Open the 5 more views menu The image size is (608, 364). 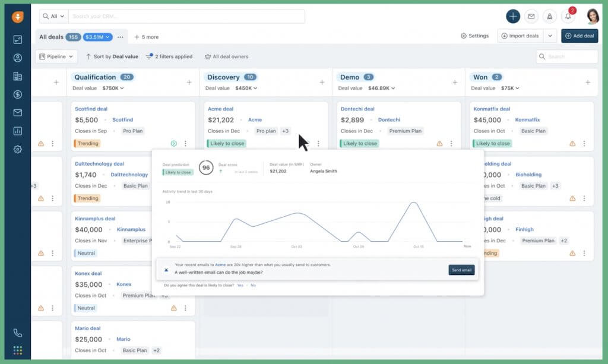tap(148, 37)
